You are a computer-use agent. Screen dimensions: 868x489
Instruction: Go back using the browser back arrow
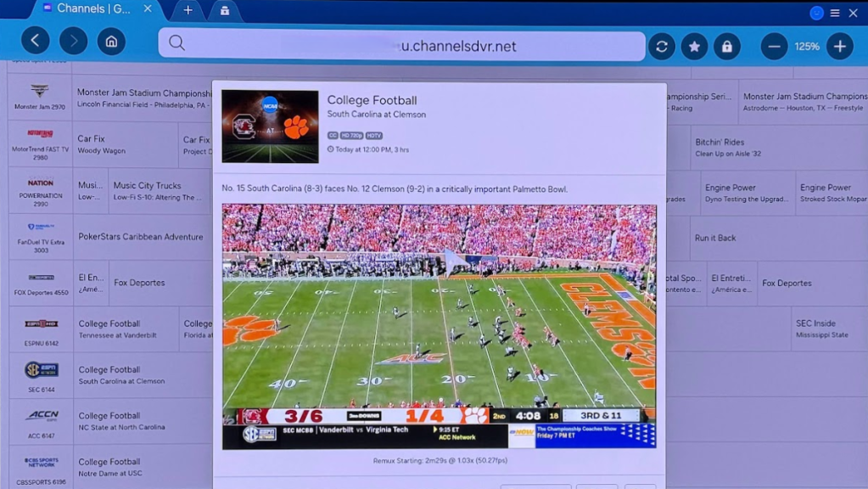pyautogui.click(x=35, y=41)
